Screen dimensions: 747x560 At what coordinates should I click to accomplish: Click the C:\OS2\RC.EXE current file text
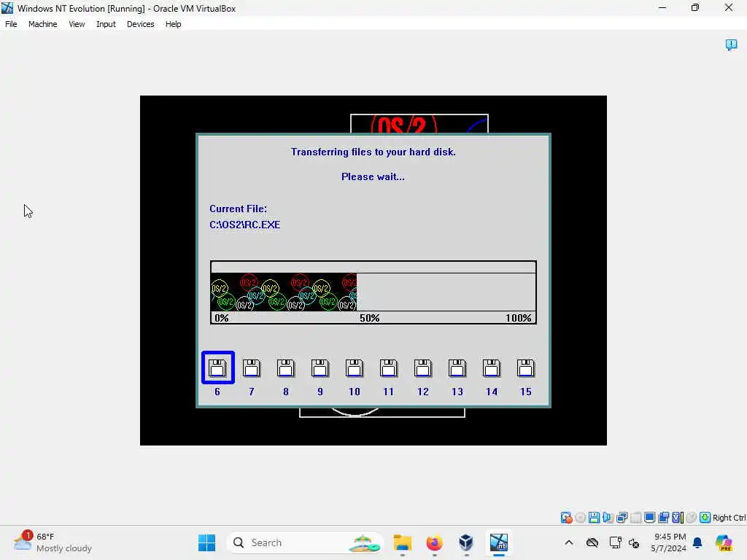coord(245,225)
